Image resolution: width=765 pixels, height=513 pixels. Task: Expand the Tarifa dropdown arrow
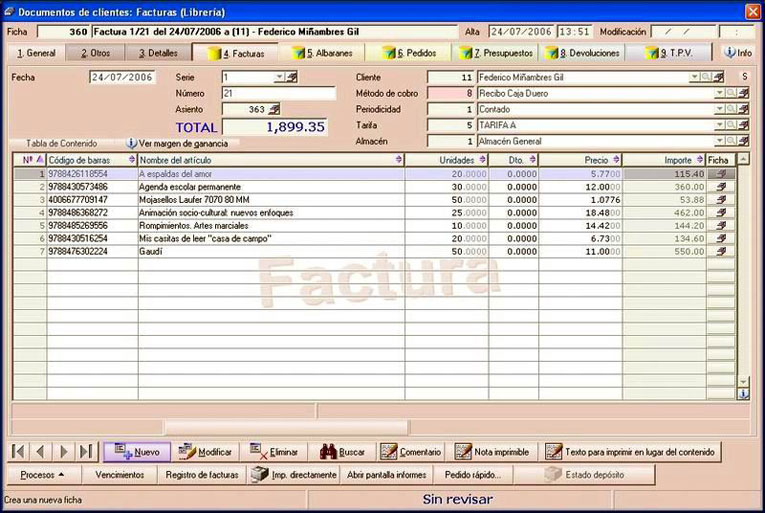[x=719, y=125]
